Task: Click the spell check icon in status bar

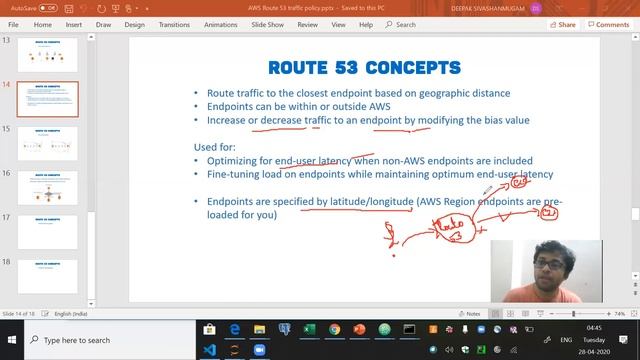Action: [x=44, y=314]
